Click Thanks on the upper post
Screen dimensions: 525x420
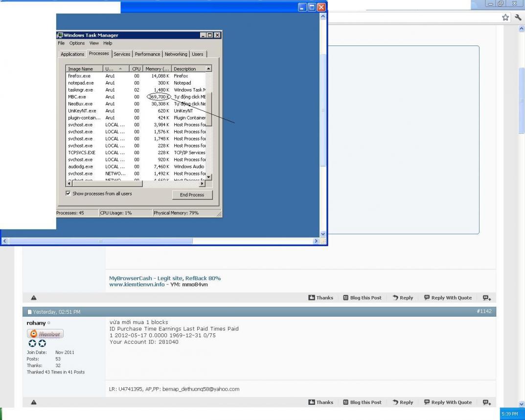(x=321, y=298)
